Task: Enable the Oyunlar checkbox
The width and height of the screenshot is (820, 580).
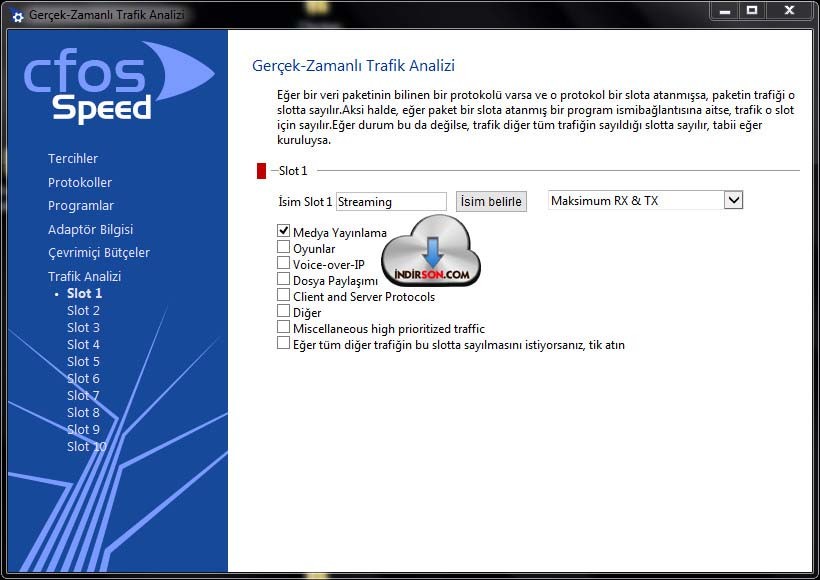Action: [283, 246]
